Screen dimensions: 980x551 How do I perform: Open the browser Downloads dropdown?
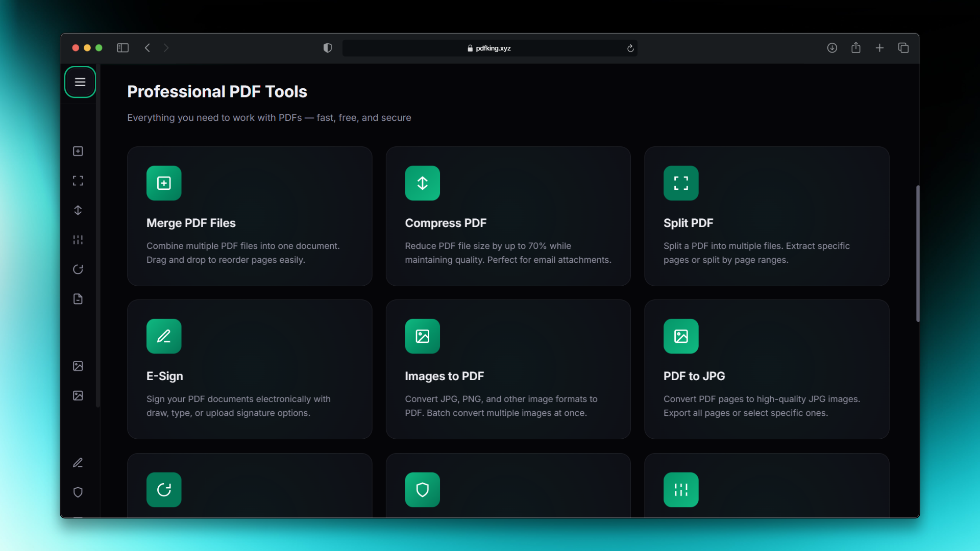click(832, 47)
